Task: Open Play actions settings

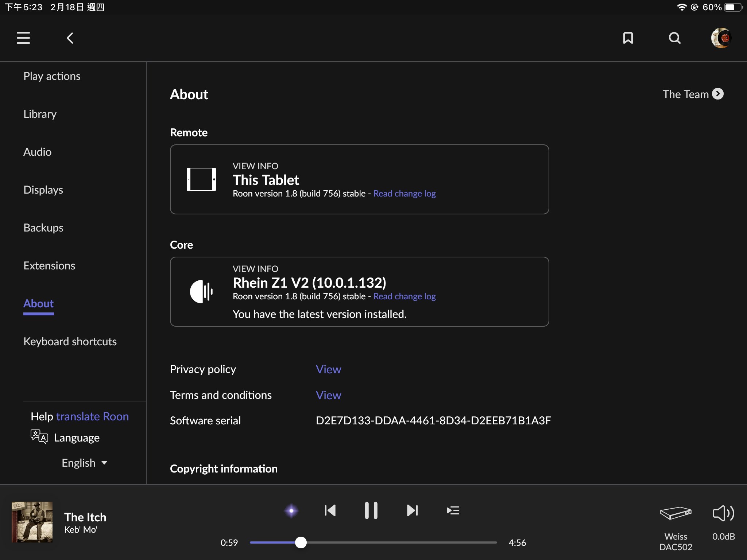Action: (52, 76)
